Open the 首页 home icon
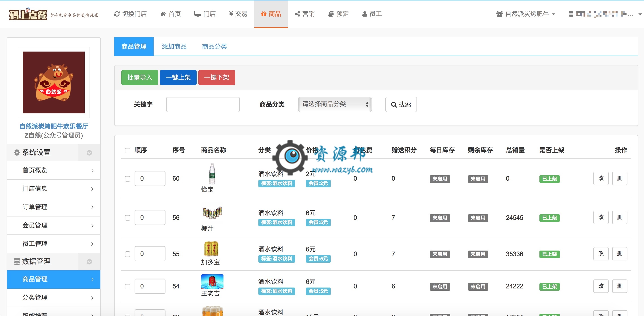644x316 pixels. [x=163, y=14]
